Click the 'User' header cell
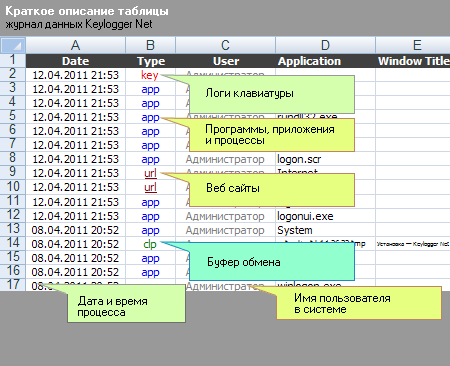Screen dimensions: 450x366 coord(226,61)
